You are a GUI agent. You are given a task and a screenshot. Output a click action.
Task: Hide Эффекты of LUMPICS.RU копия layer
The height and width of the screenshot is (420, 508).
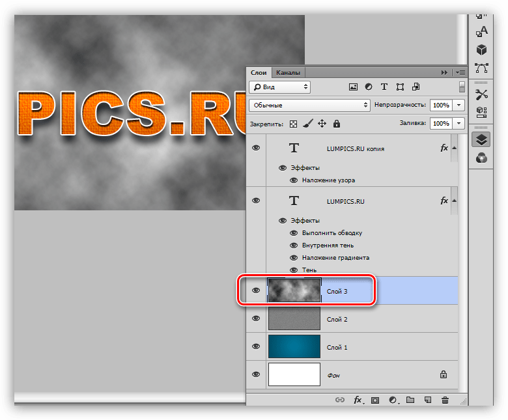pyautogui.click(x=283, y=168)
